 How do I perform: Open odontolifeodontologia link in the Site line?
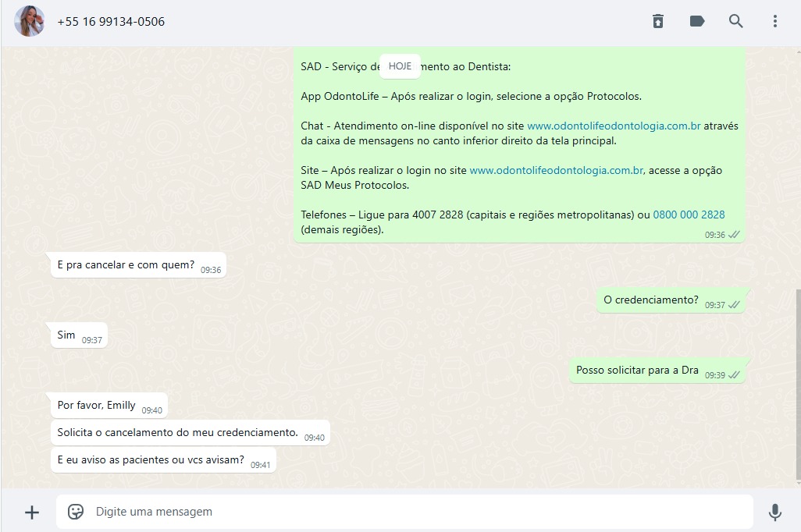556,170
